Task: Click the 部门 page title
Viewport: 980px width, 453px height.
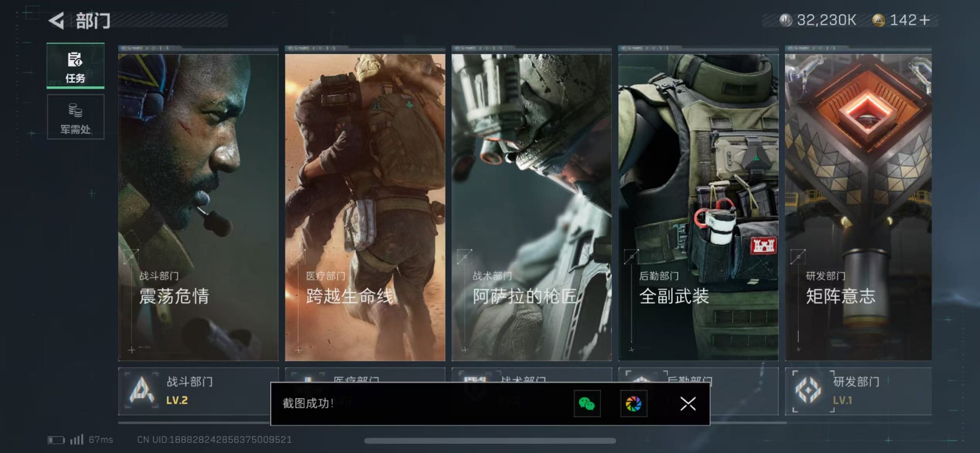Action: point(93,21)
